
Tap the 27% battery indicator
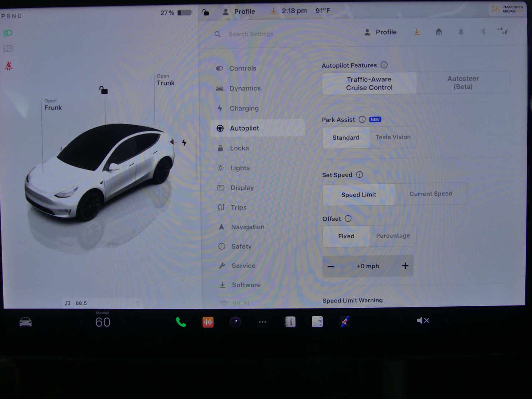point(176,13)
